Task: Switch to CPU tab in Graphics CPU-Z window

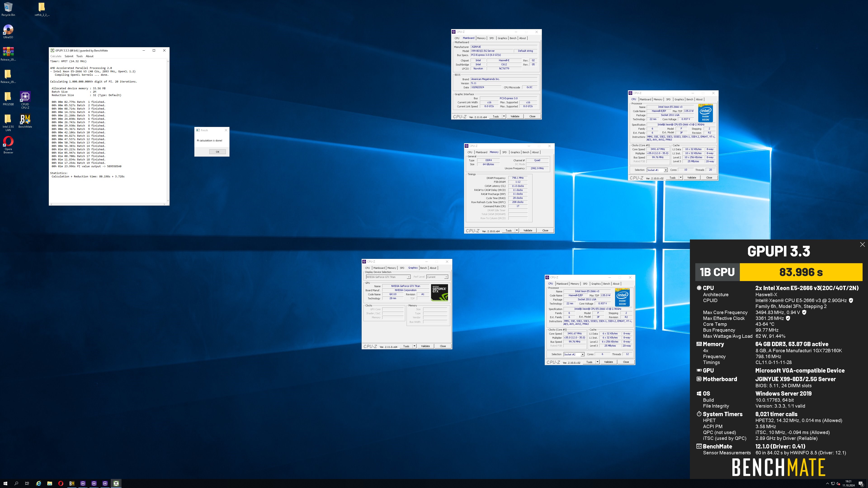Action: tap(367, 268)
